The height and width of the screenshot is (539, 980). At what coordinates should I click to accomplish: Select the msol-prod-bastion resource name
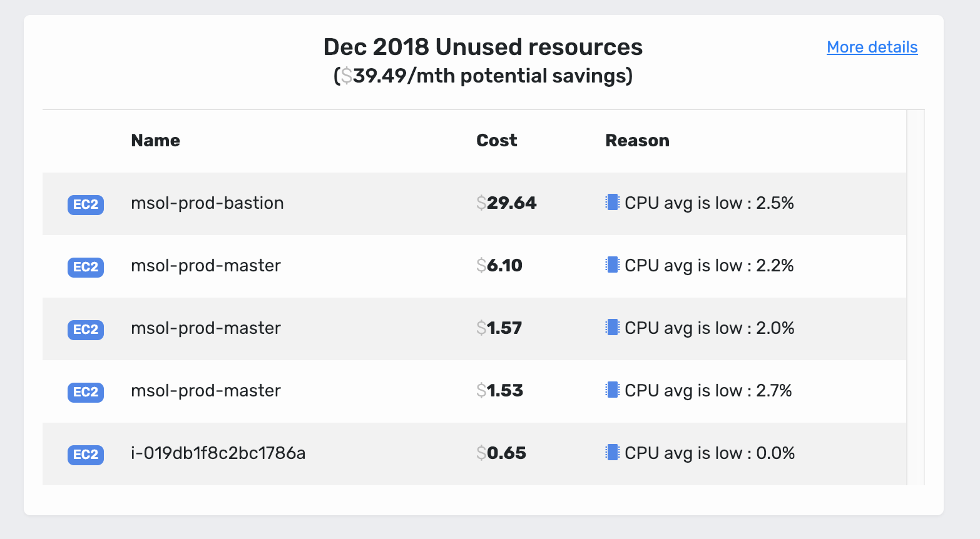tap(207, 203)
